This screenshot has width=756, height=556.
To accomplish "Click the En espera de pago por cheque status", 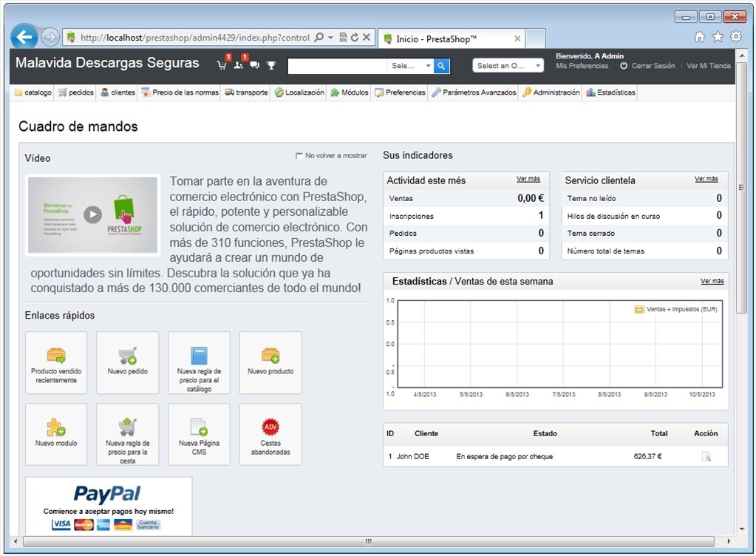I will coord(504,456).
